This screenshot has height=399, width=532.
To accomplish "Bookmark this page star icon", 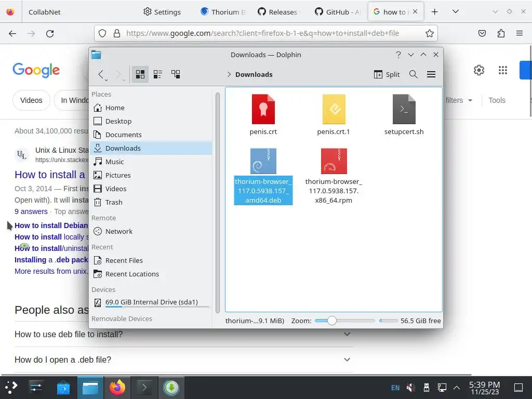I will pyautogui.click(x=430, y=33).
